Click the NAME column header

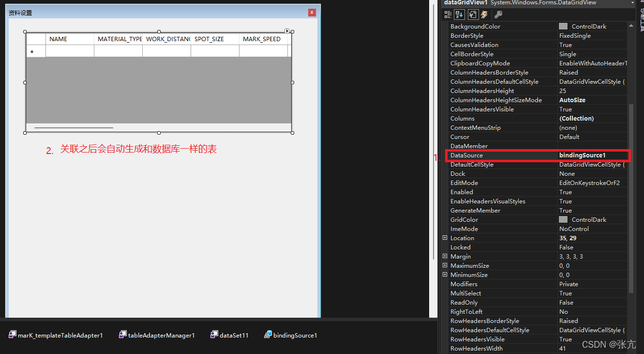(70, 39)
